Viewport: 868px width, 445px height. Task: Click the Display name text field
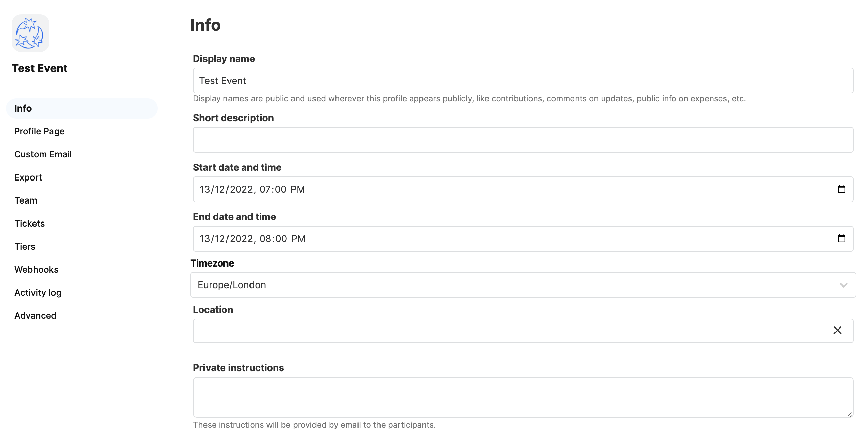click(x=523, y=81)
